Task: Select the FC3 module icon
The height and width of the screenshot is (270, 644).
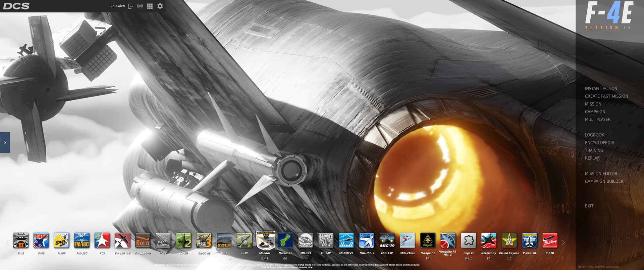Action: point(102,240)
